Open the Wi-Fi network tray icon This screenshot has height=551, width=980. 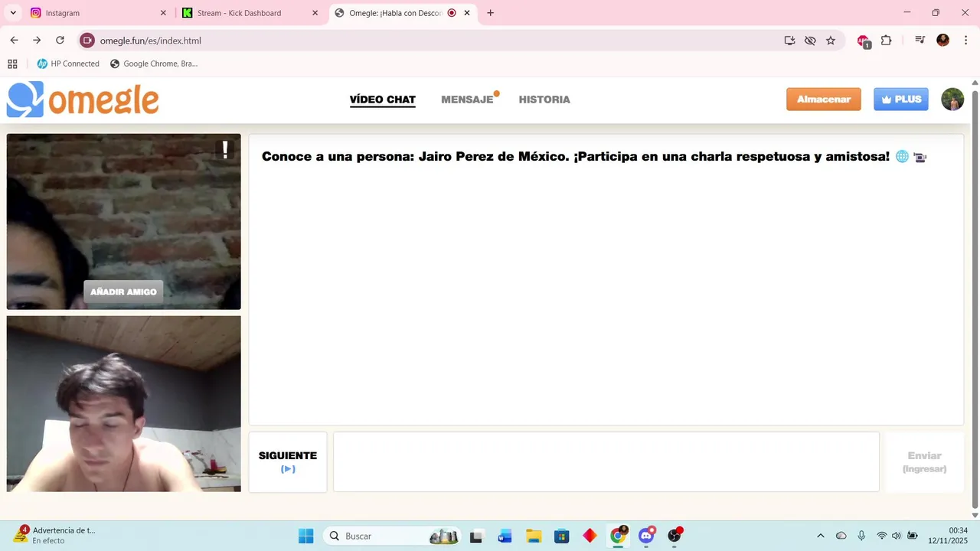882,536
